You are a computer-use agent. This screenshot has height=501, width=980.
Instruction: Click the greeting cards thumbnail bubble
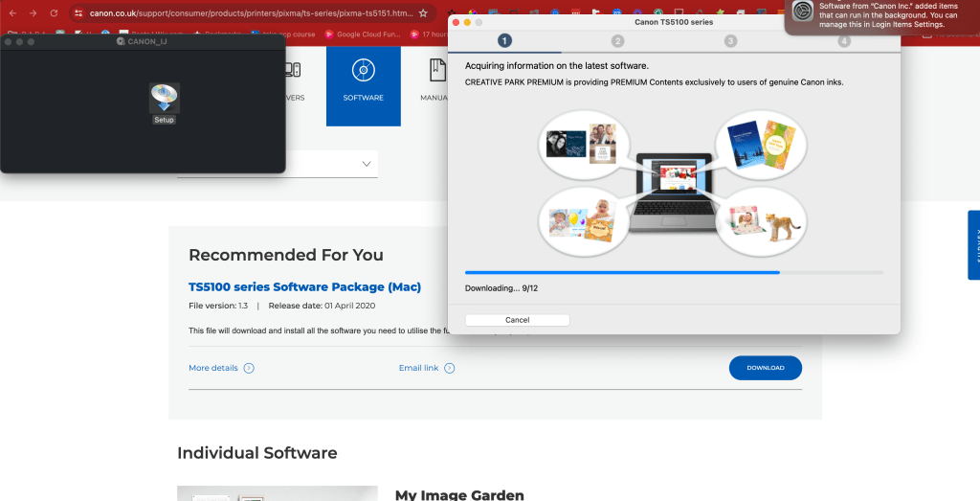click(761, 145)
